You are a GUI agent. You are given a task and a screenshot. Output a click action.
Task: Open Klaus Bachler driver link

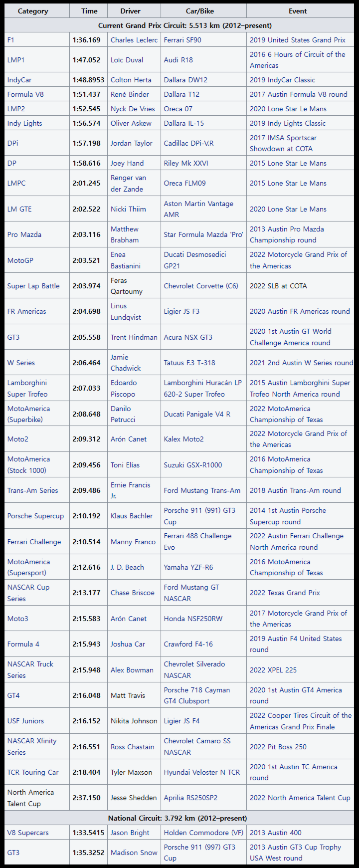pyautogui.click(x=132, y=516)
